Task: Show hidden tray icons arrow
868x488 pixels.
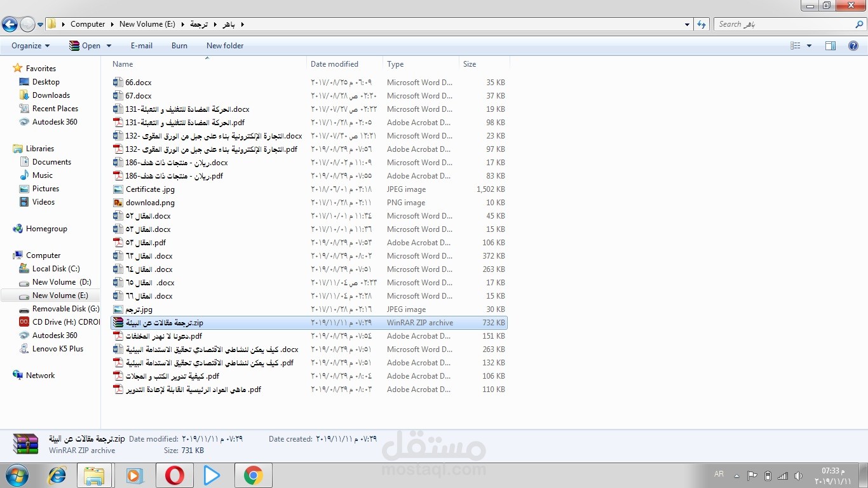Action: point(736,475)
